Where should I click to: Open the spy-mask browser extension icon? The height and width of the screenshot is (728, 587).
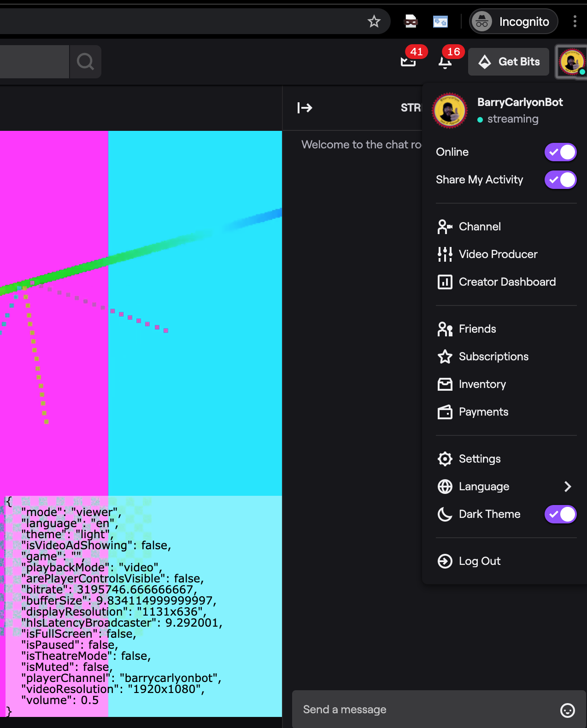point(411,21)
